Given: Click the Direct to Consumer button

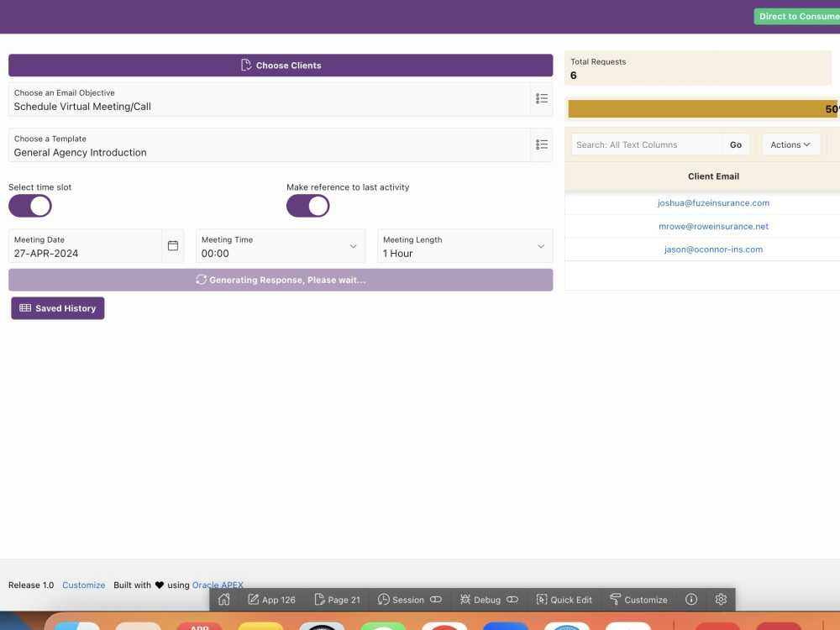Looking at the screenshot, I should (x=797, y=17).
